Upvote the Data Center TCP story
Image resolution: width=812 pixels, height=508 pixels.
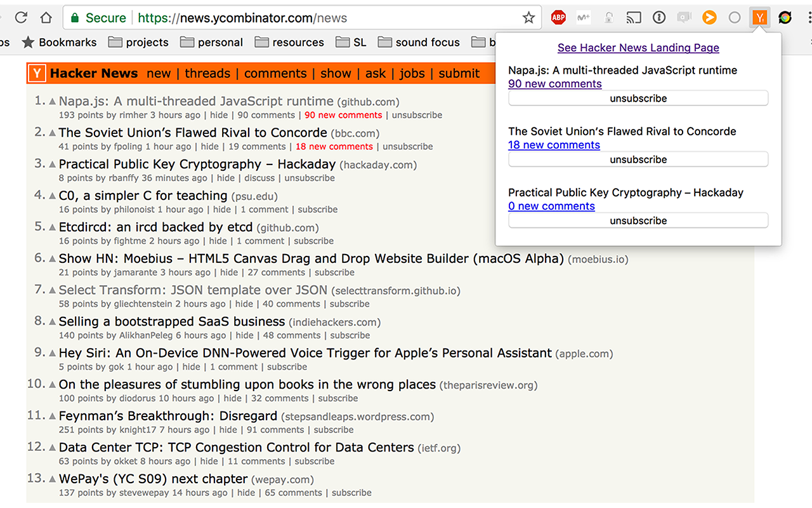pos(53,448)
